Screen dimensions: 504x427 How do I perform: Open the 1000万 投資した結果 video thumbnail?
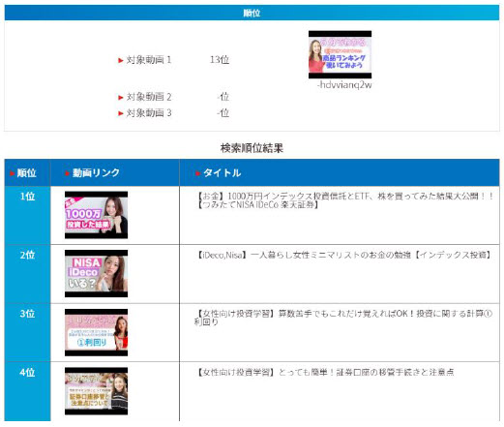pos(96,215)
